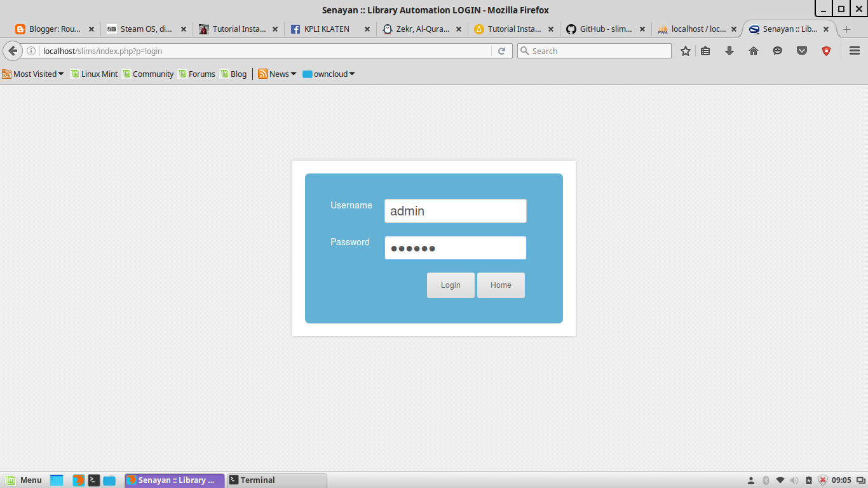This screenshot has width=868, height=488.
Task: Open the Firefox hamburger menu
Action: pyautogui.click(x=855, y=51)
